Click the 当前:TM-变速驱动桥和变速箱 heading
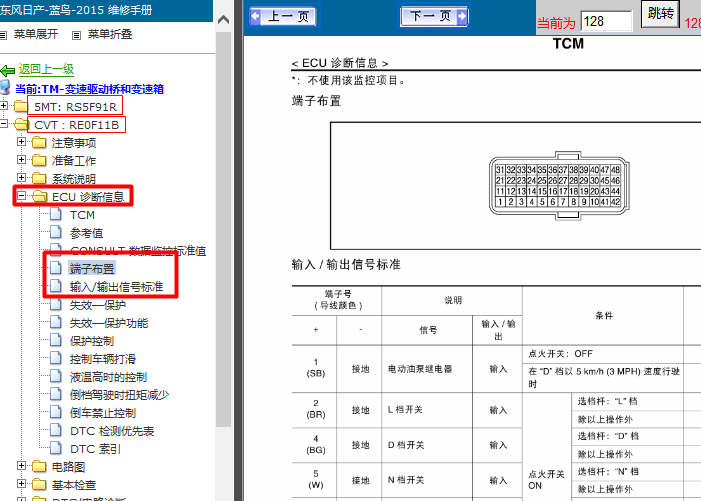Viewport: 701px width, 501px height. (x=89, y=89)
